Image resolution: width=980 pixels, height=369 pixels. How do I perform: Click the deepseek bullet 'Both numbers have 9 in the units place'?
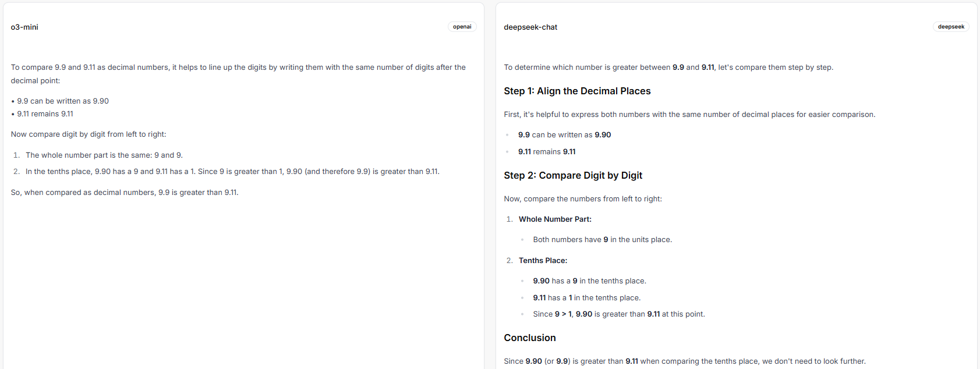click(x=603, y=240)
